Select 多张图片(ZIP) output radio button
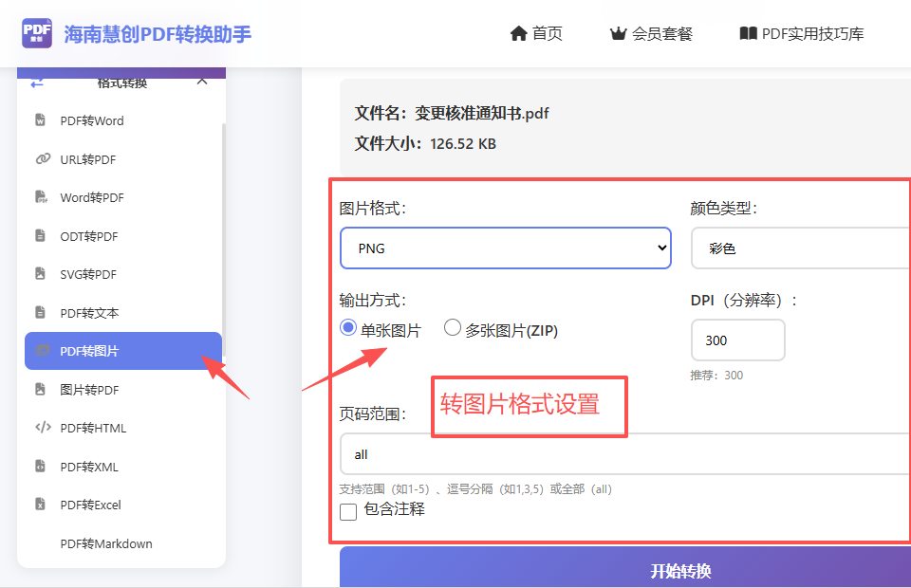The width and height of the screenshot is (911, 588). (x=453, y=327)
